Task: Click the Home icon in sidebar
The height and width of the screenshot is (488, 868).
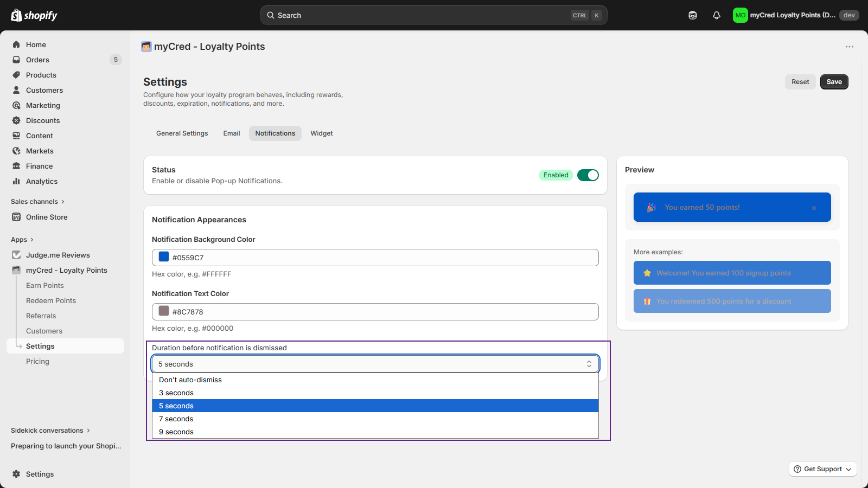Action: tap(16, 44)
